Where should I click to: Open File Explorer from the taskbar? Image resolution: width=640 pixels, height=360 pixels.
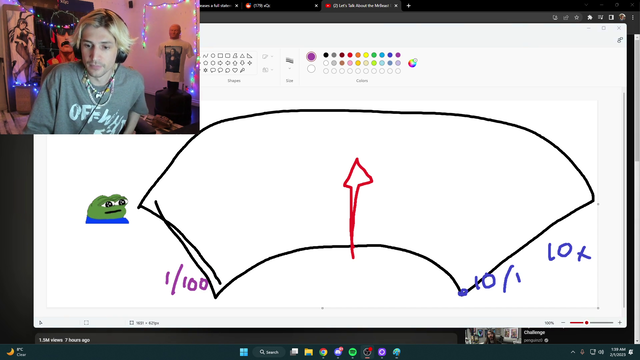tap(309, 352)
